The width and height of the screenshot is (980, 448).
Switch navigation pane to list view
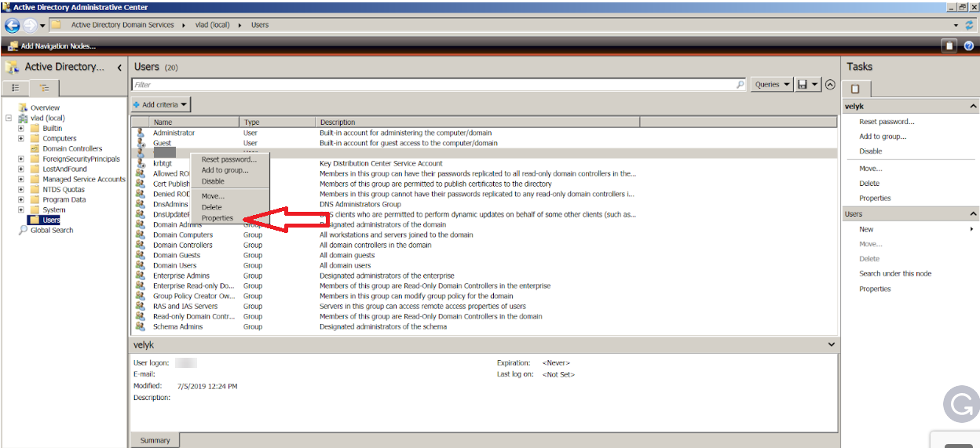pos(16,88)
